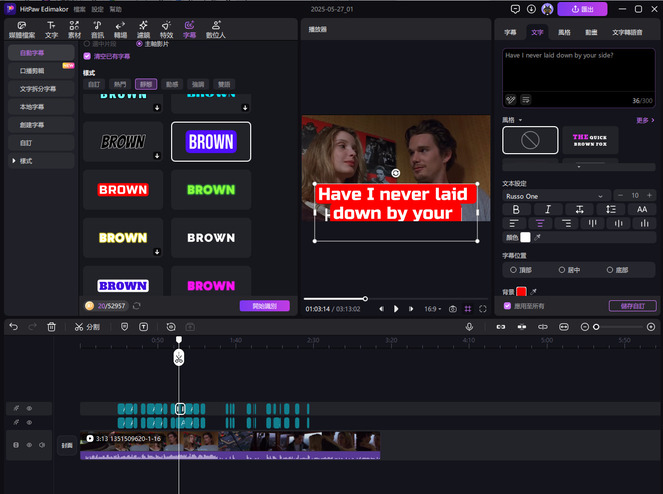Screen dimensions: 663x494
Task: Click the zoom-out minus icon on timeline
Action: (584, 327)
